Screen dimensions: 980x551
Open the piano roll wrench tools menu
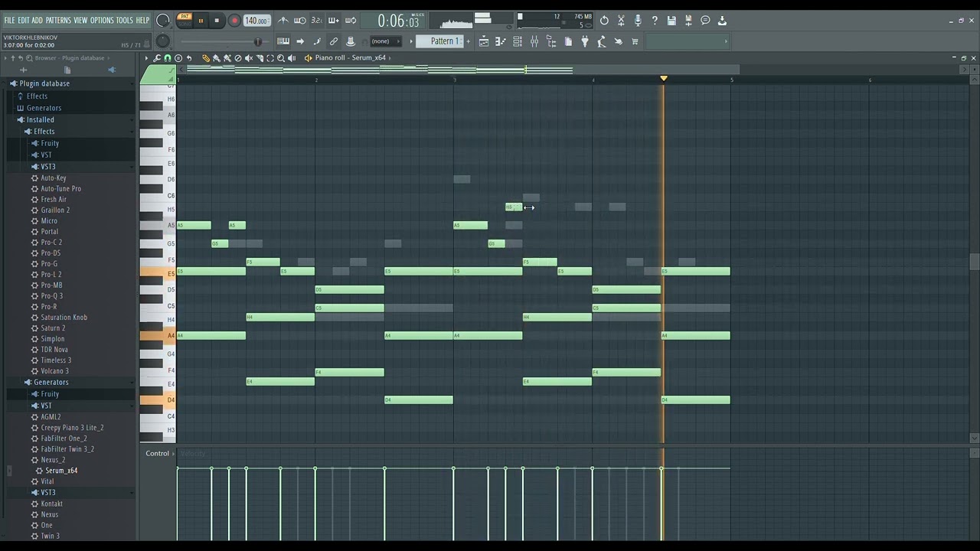(x=157, y=58)
